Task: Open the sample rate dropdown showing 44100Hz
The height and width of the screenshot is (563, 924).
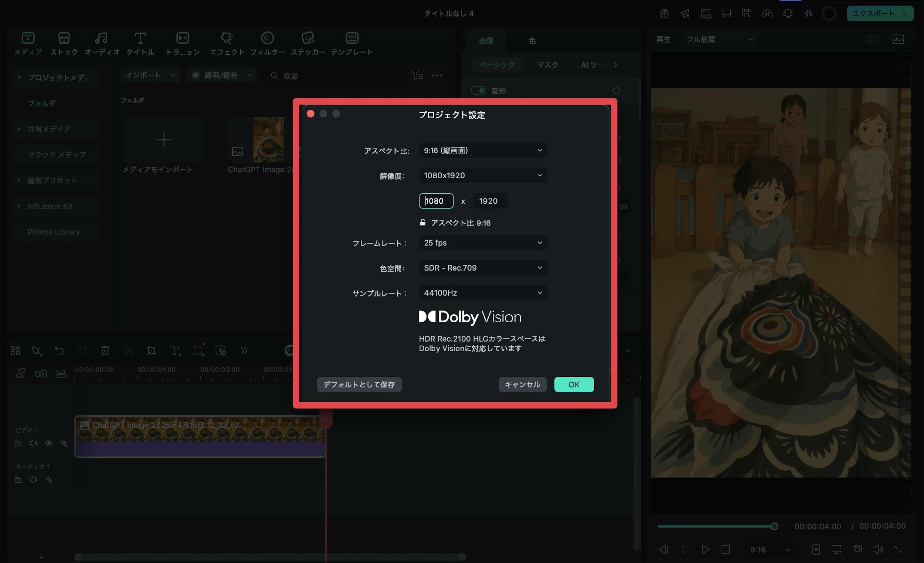Action: pos(483,293)
